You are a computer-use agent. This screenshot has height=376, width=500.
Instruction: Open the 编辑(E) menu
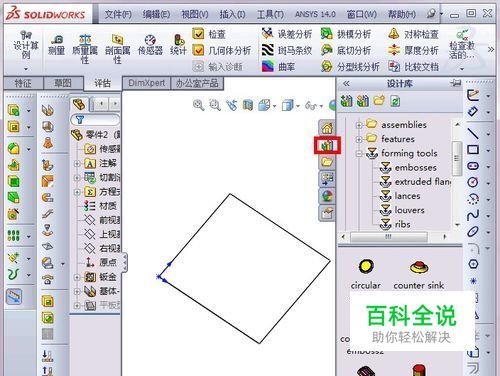pyautogui.click(x=156, y=14)
